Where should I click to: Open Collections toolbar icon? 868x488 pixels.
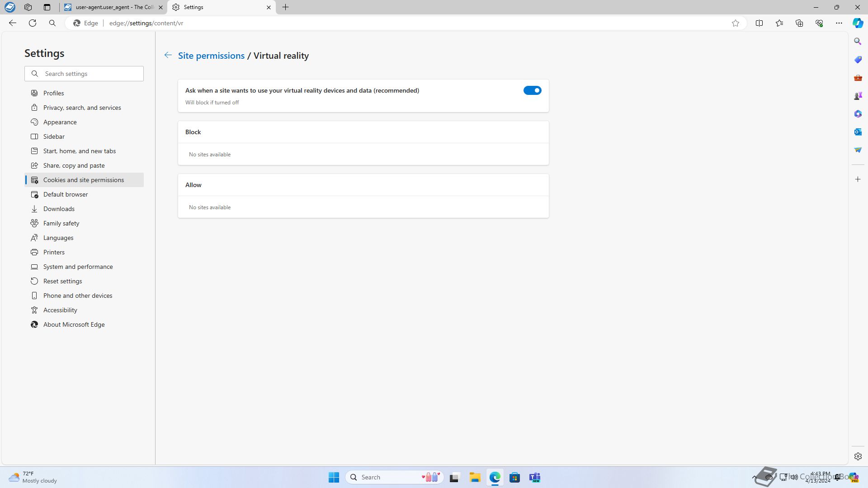tap(799, 23)
